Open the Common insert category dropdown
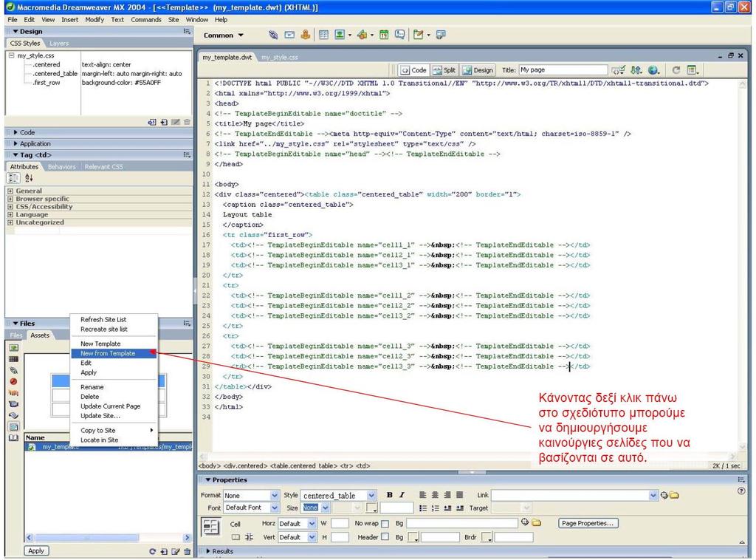756x560 pixels. (224, 35)
